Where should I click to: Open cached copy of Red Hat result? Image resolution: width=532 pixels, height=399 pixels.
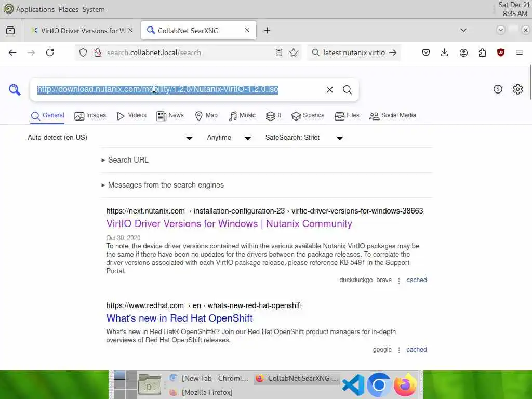click(x=417, y=350)
